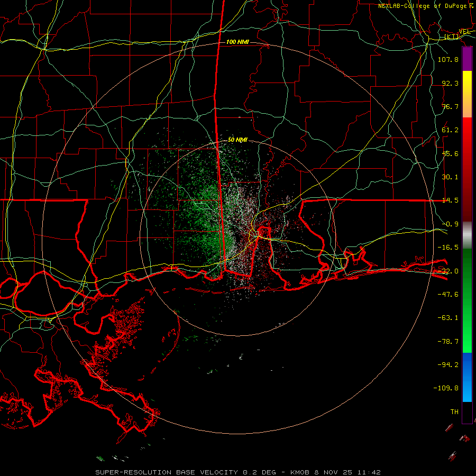Select the -47.6 velocity scale value

[448, 295]
